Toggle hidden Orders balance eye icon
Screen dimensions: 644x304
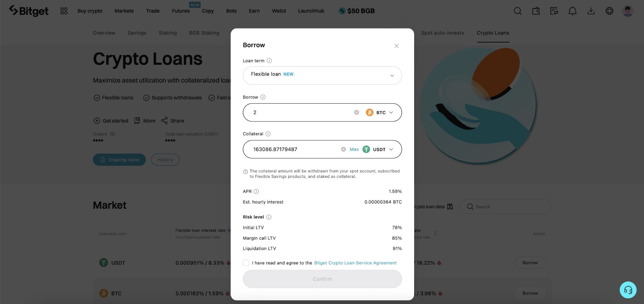[113, 134]
